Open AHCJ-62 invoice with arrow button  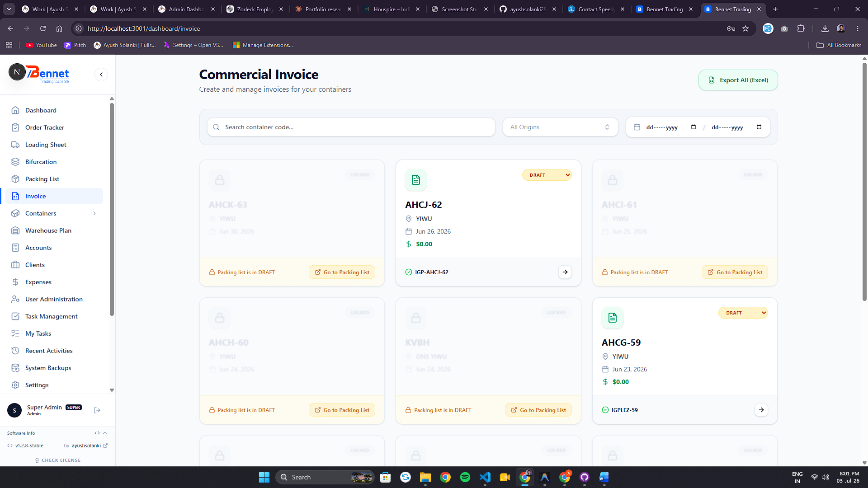pyautogui.click(x=565, y=272)
